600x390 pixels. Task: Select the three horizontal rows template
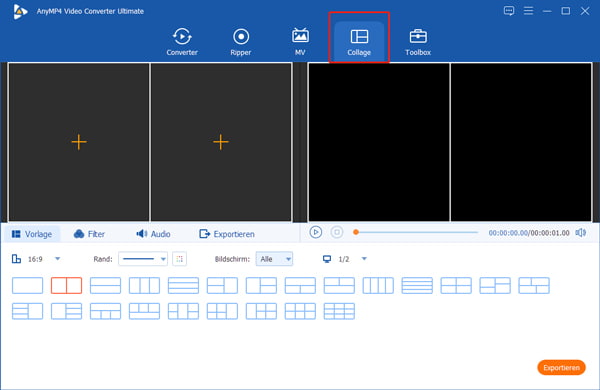(183, 286)
